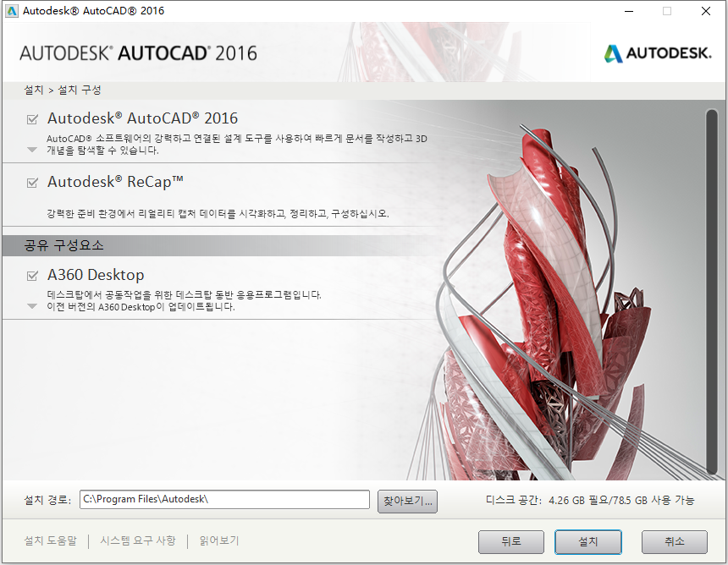Open the 읽어보기 readme link
The height and width of the screenshot is (565, 728).
click(x=219, y=540)
